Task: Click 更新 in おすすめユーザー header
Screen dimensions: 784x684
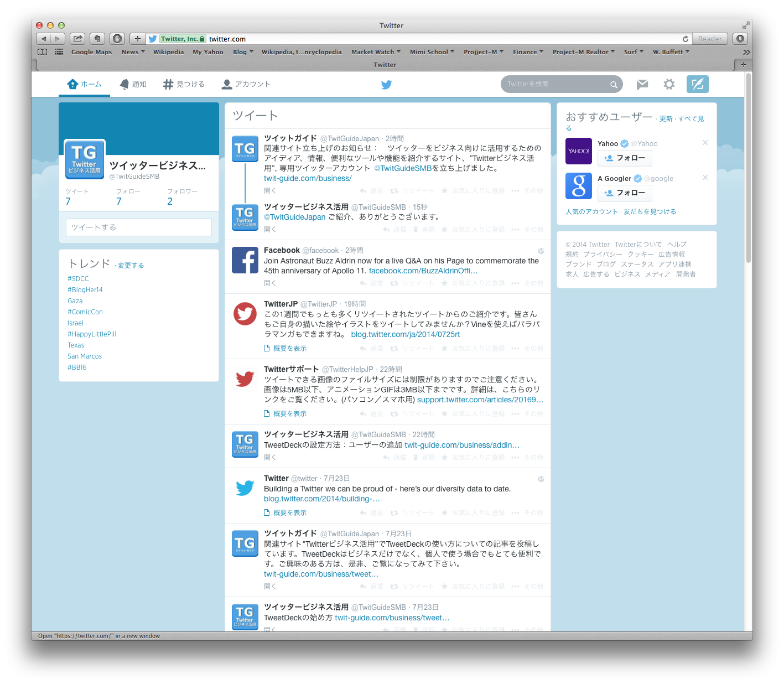Action: click(666, 119)
